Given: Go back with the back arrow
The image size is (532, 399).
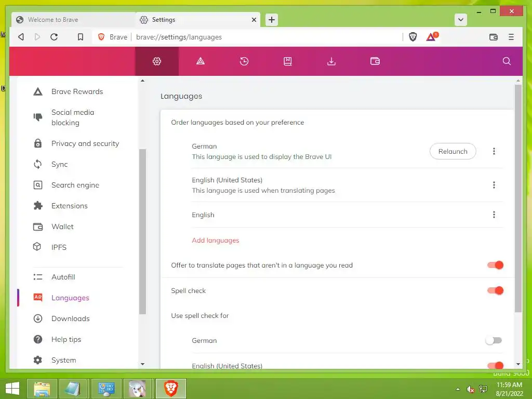Looking at the screenshot, I should (21, 37).
